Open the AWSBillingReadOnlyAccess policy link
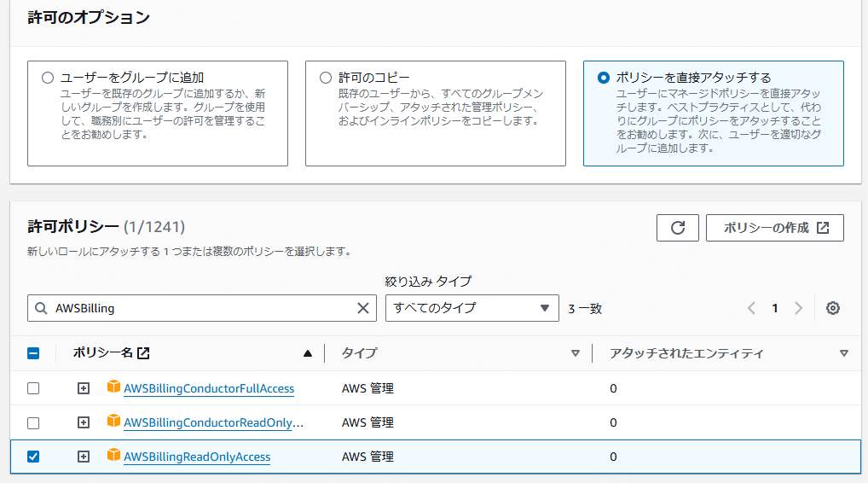 197,457
